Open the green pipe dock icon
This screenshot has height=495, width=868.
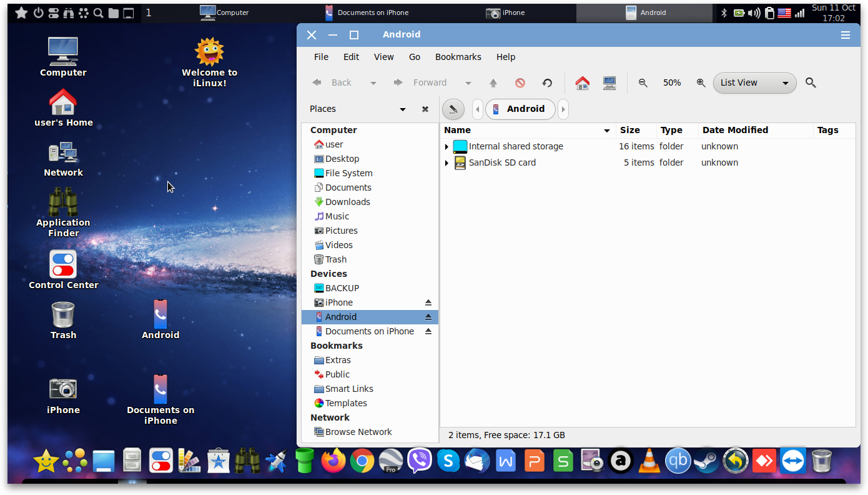click(x=305, y=461)
